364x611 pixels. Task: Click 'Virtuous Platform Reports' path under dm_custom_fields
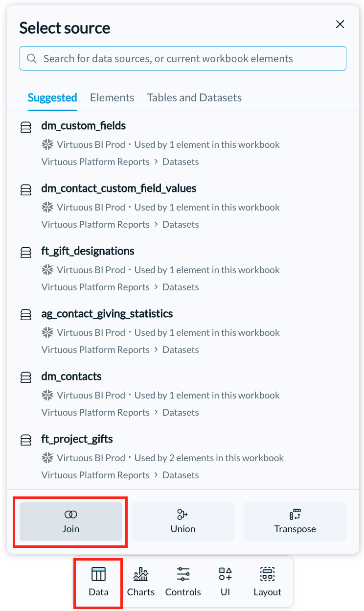click(x=95, y=162)
